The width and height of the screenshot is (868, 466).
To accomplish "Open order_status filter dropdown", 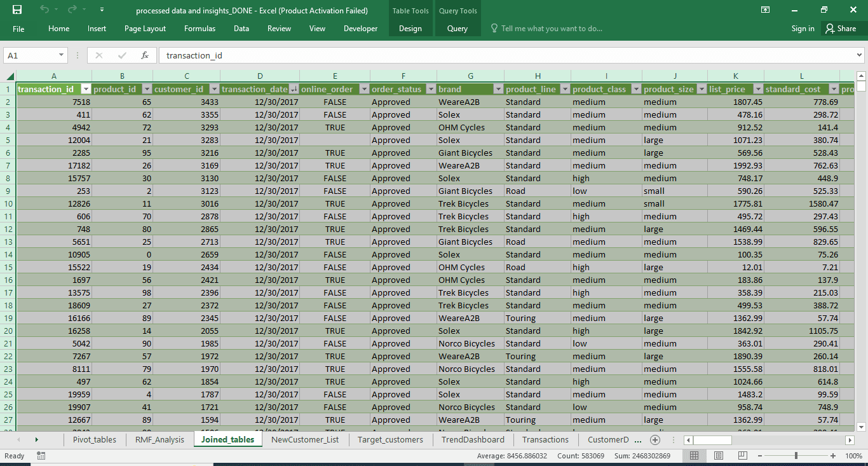I will 431,89.
